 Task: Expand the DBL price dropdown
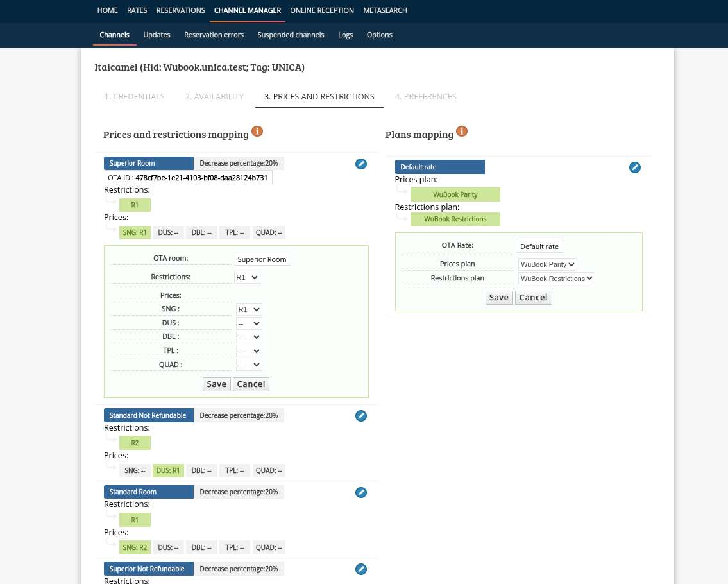click(x=249, y=337)
